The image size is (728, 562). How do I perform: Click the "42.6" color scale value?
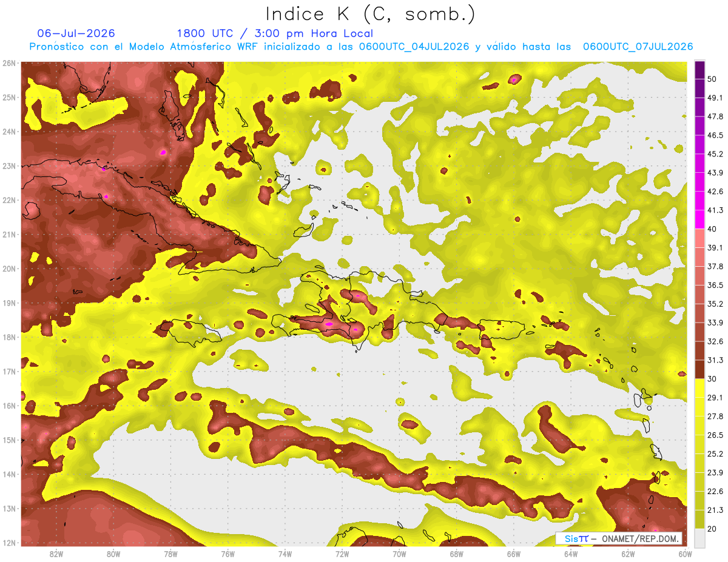[715, 192]
